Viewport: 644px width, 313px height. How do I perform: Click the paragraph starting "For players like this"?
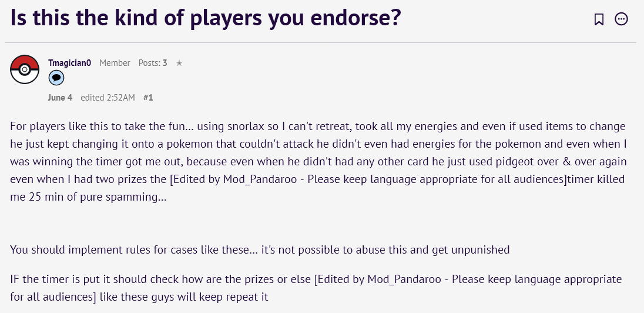(x=318, y=161)
